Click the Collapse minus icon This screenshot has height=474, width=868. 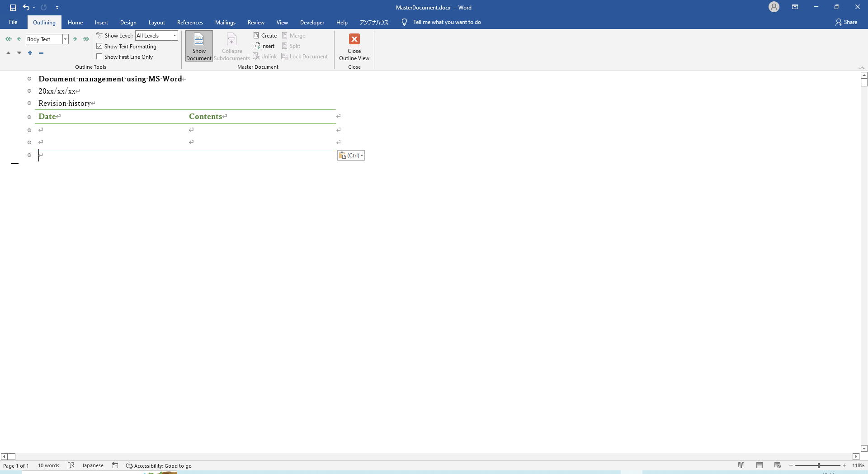click(x=41, y=53)
